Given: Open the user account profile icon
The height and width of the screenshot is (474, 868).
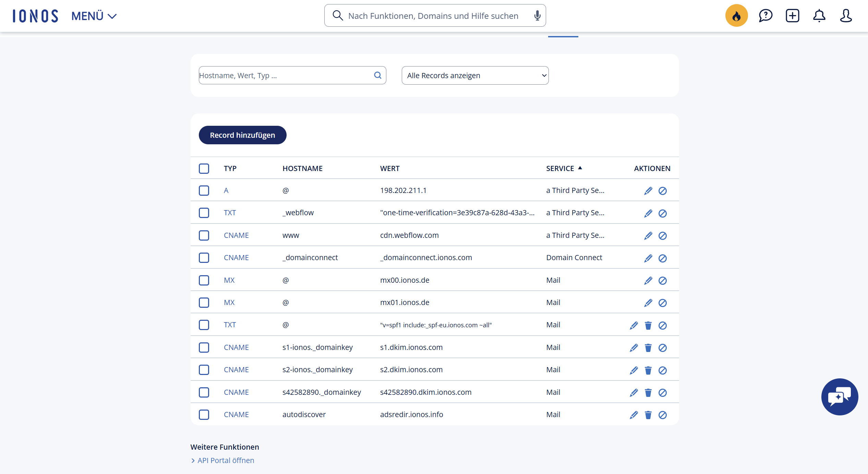Looking at the screenshot, I should (x=846, y=16).
